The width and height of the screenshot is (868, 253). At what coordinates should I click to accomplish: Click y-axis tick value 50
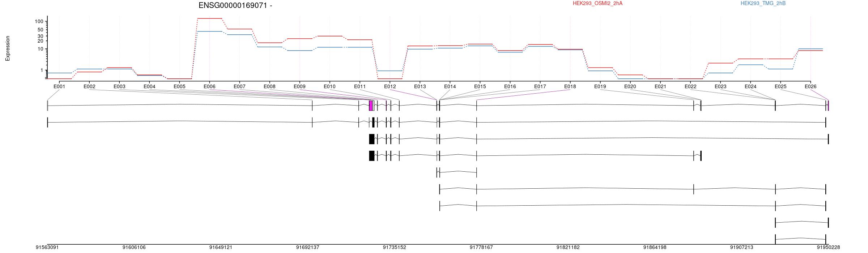coord(41,30)
